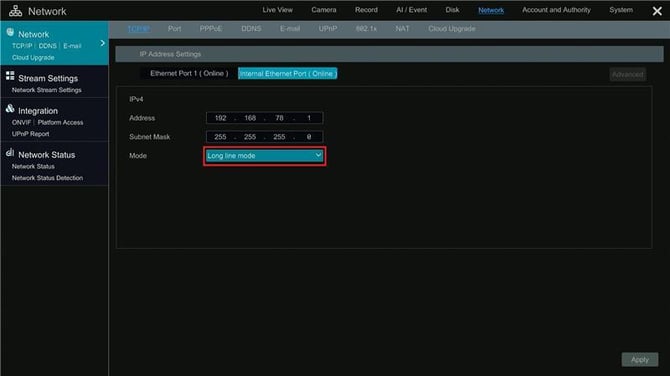670x376 pixels.
Task: Open the Camera menu
Action: pyautogui.click(x=323, y=10)
